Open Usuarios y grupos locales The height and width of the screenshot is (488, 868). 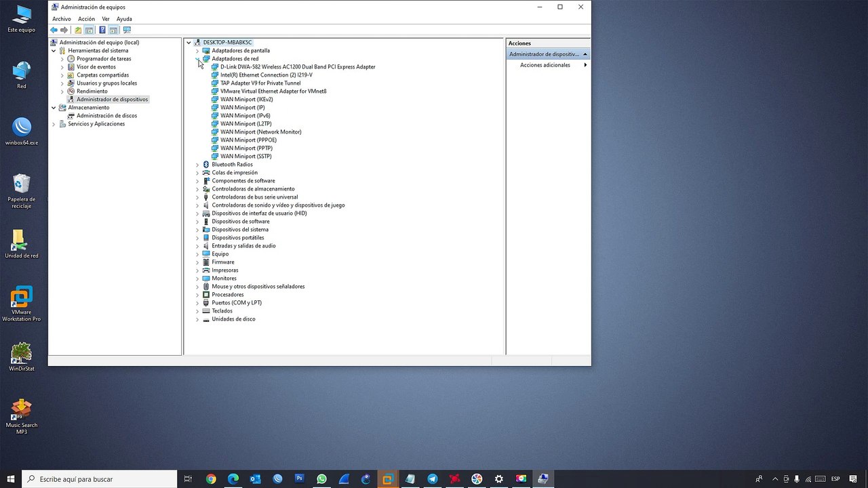(x=106, y=83)
